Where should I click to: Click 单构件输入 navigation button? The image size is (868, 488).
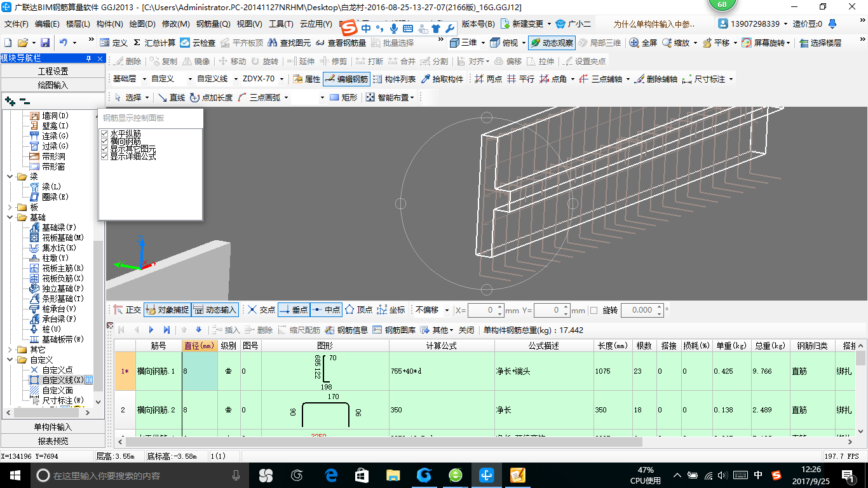(53, 427)
